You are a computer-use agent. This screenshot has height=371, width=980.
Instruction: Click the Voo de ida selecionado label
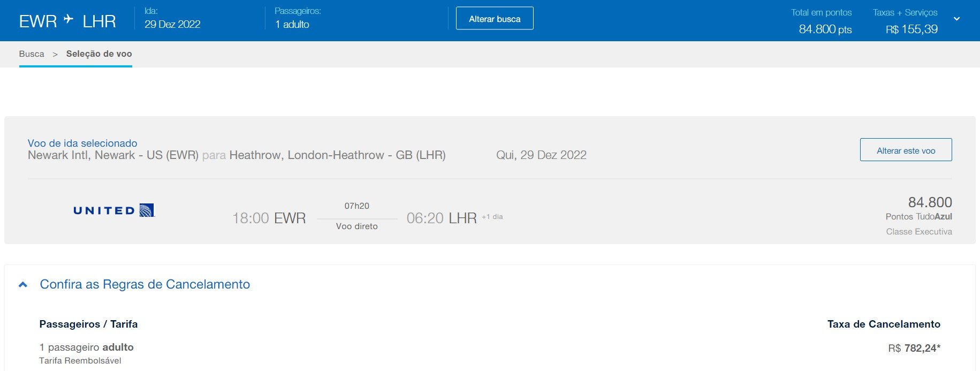point(82,143)
